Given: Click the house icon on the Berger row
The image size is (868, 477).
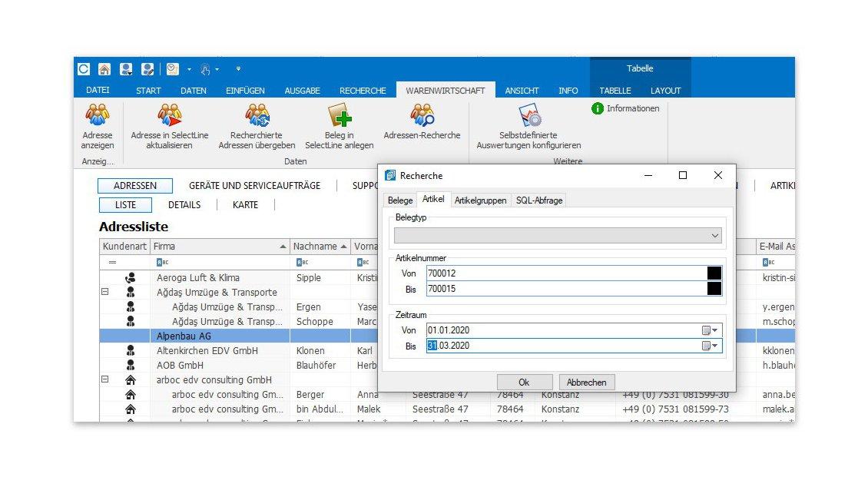Looking at the screenshot, I should pos(131,395).
